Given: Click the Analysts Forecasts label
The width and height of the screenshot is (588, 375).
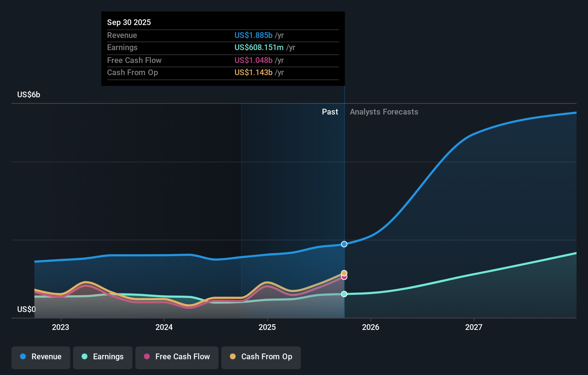Looking at the screenshot, I should click(384, 112).
